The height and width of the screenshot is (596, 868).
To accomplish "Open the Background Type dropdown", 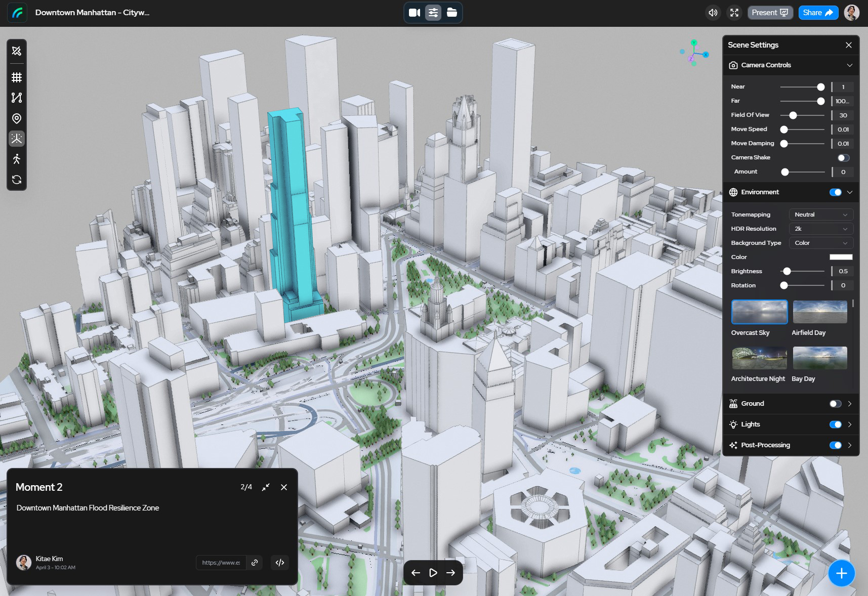I will 820,243.
